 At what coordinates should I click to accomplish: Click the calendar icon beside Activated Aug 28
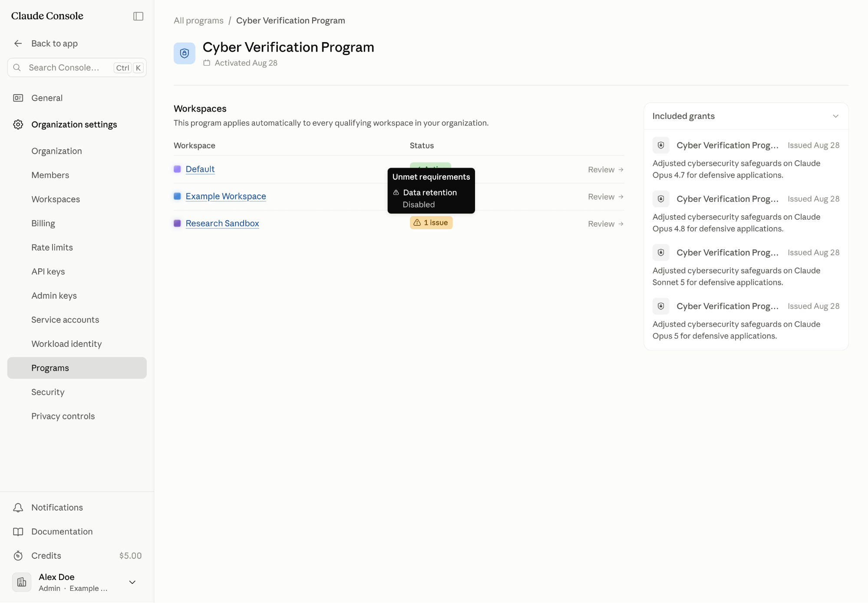(x=207, y=63)
